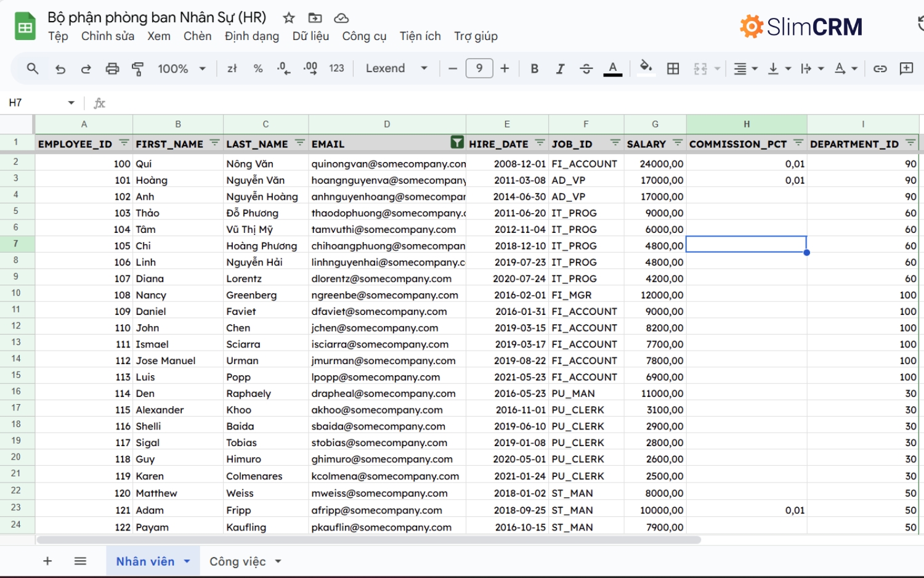The image size is (924, 578).
Task: Increase decimal places
Action: click(310, 68)
